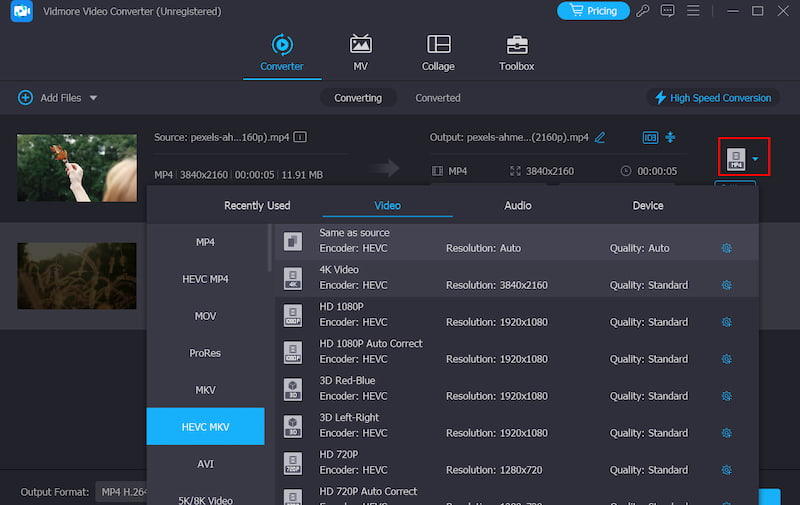The width and height of the screenshot is (800, 505).
Task: Click pencil icon to rename output file
Action: click(600, 137)
